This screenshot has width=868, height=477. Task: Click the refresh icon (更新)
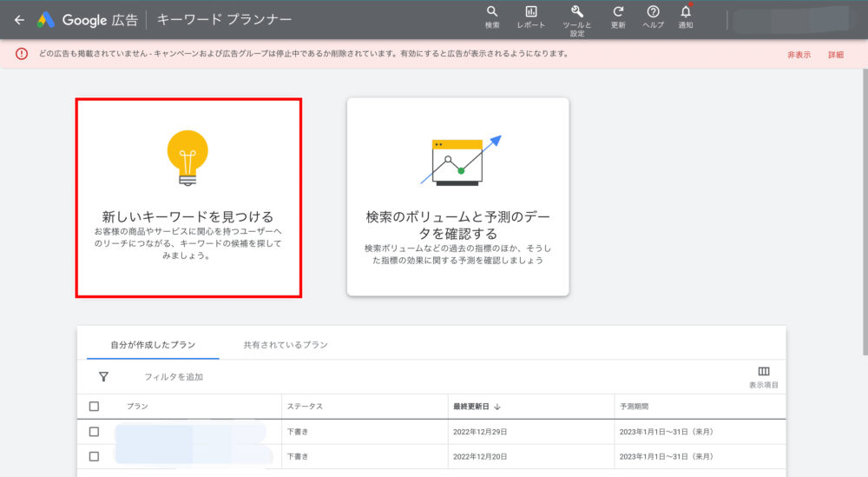(618, 12)
